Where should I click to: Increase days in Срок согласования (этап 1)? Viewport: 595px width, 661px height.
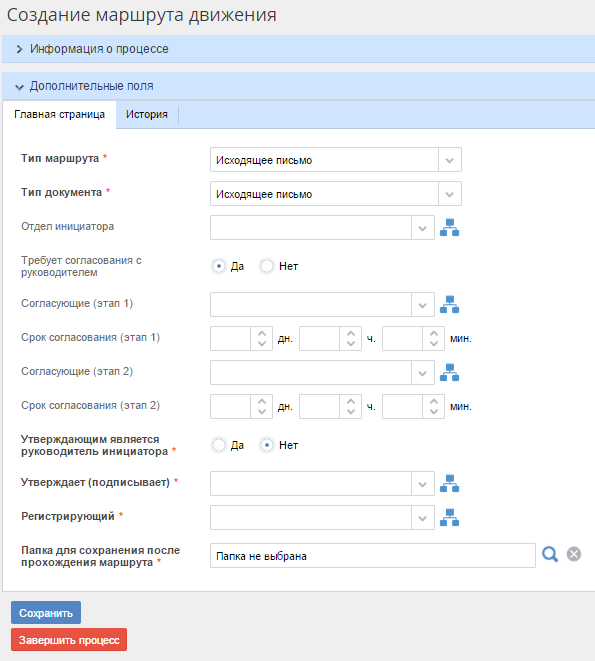click(261, 333)
